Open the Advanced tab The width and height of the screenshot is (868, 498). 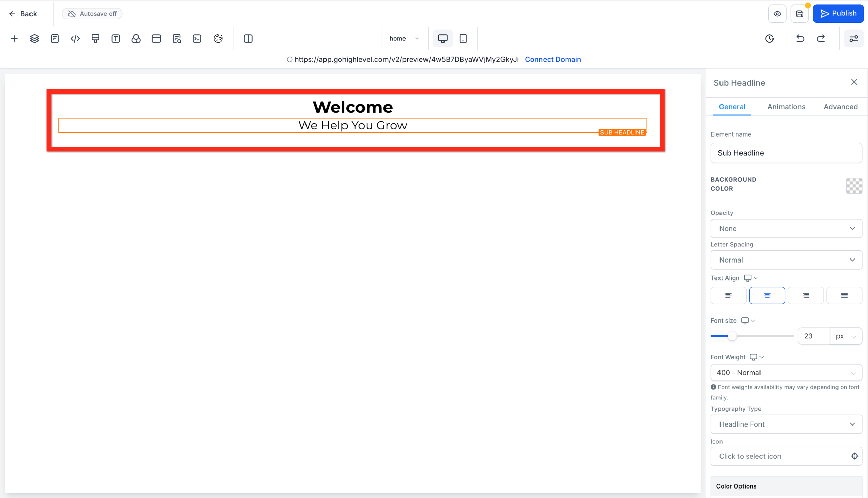pos(841,107)
